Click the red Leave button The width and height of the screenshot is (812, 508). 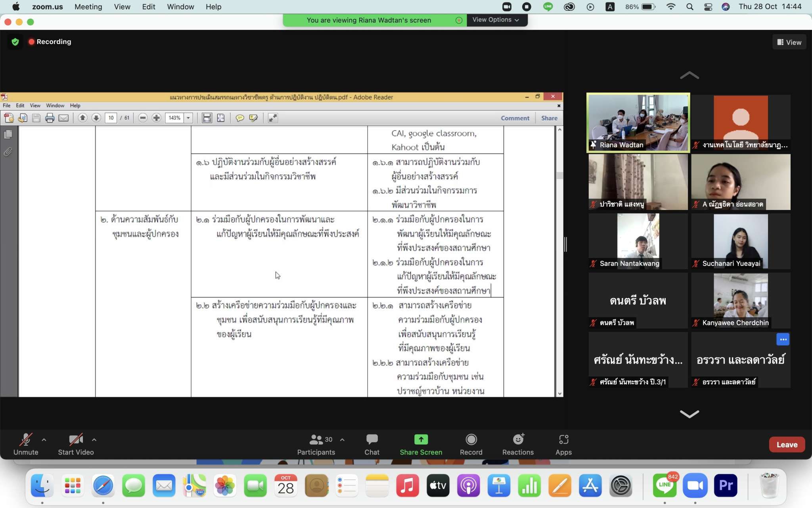point(787,444)
